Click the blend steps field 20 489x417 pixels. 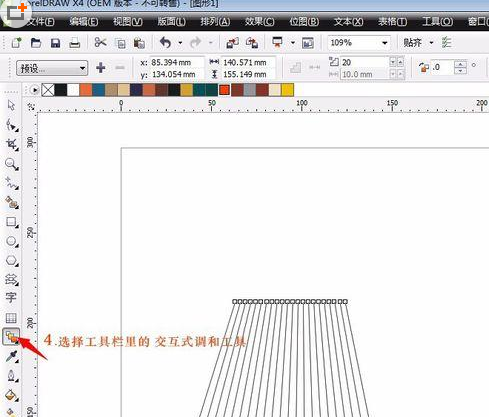(364, 62)
